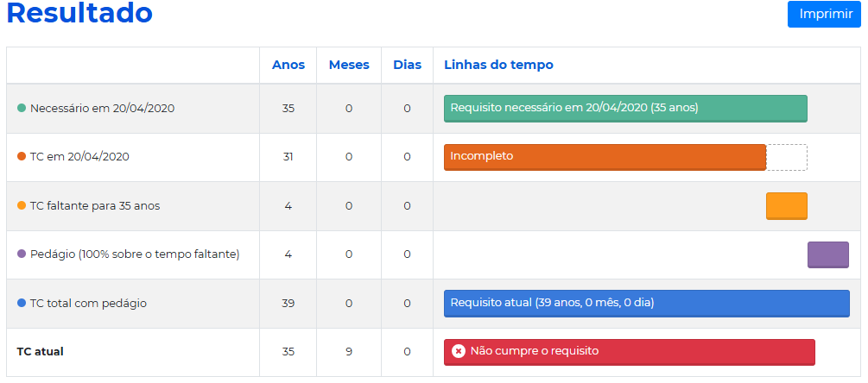Image resolution: width=868 pixels, height=383 pixels.
Task: Click the Anos column header
Action: pos(288,65)
